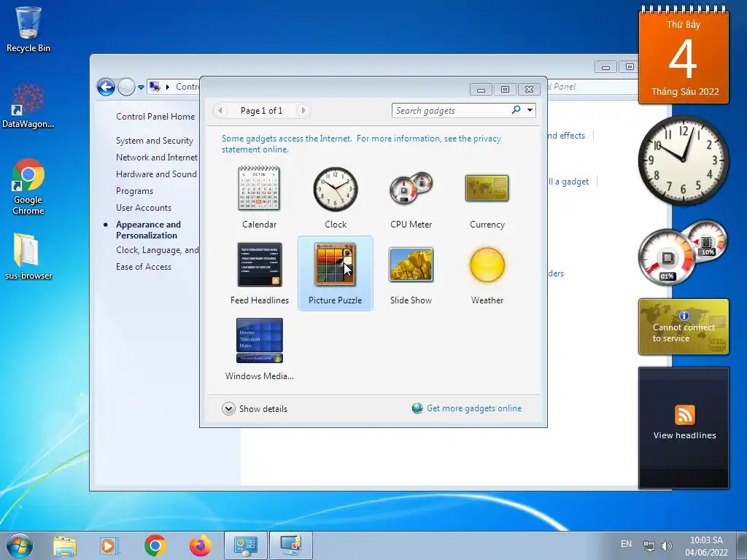Screen dimensions: 747x560
Task: Open System and Security category
Action: point(155,141)
